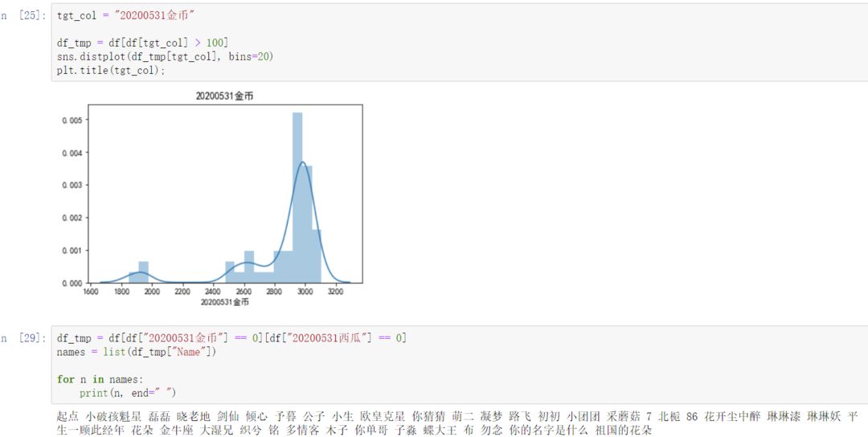Click the 2200 x-axis tick label
Screen dimensions: 868x437
182,292
